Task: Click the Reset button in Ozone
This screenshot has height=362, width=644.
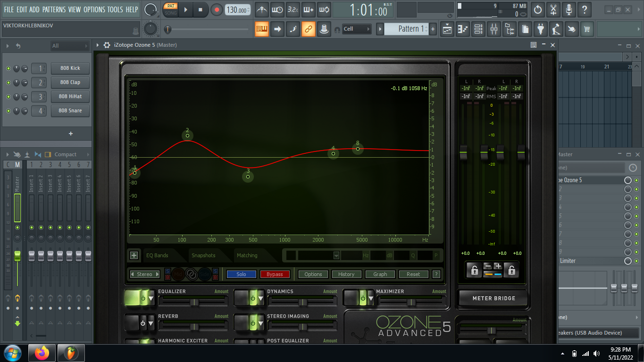Action: tap(413, 274)
